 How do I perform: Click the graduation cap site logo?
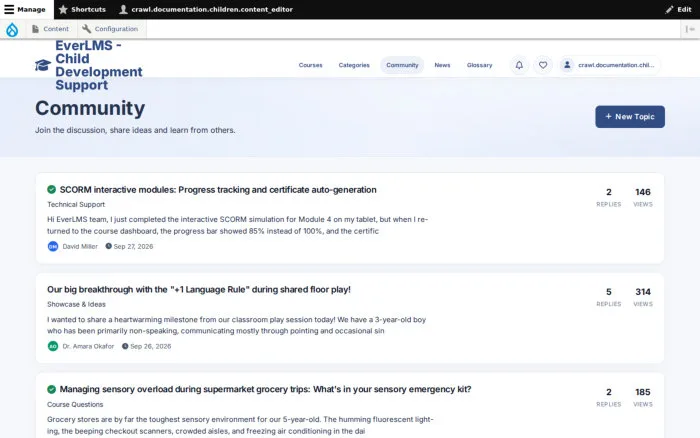[x=43, y=65]
